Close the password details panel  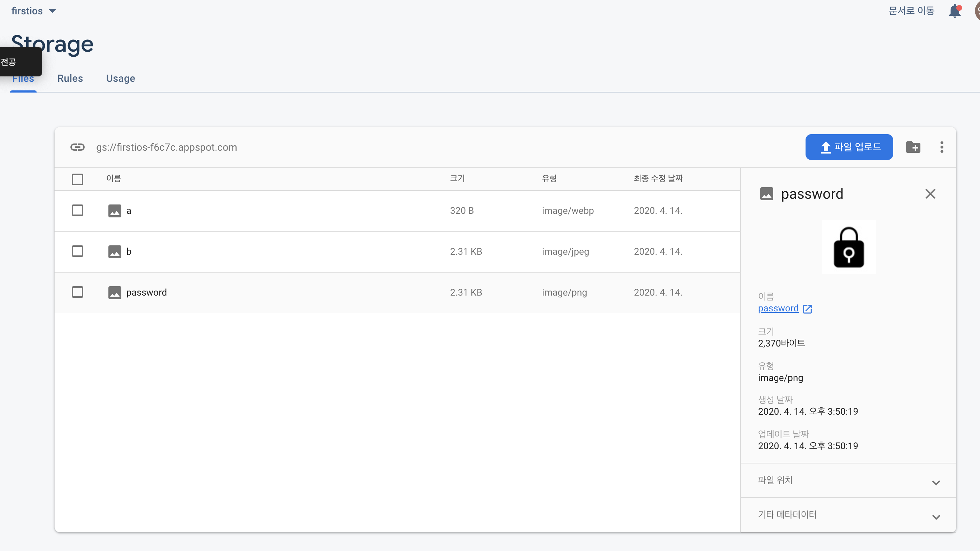pyautogui.click(x=930, y=194)
